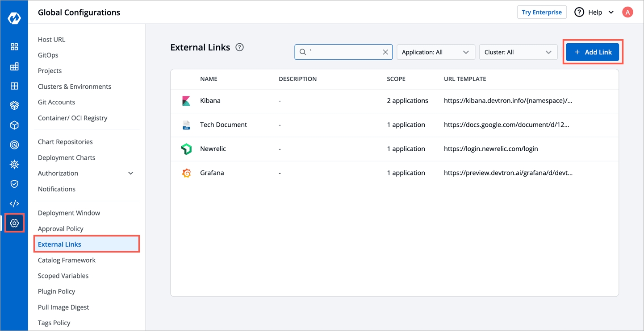Open Deployment Charts
This screenshot has width=644, height=331.
pyautogui.click(x=67, y=157)
